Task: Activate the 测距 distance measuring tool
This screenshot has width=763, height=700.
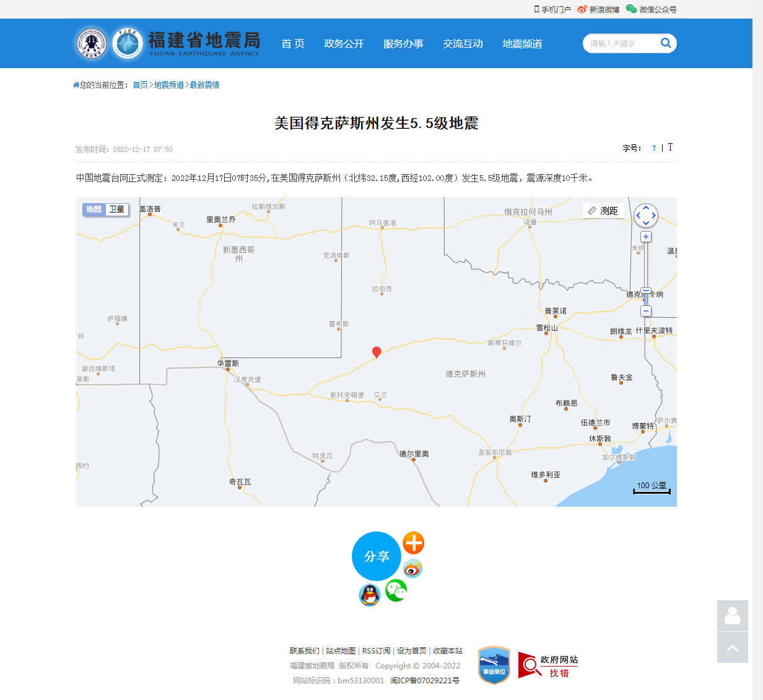Action: 603,211
